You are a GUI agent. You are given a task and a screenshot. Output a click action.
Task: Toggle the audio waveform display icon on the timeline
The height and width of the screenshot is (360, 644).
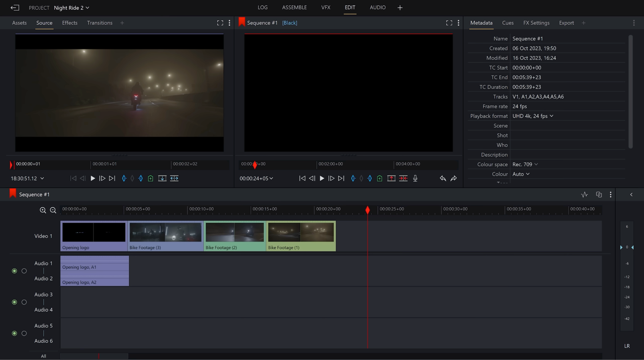pos(584,194)
